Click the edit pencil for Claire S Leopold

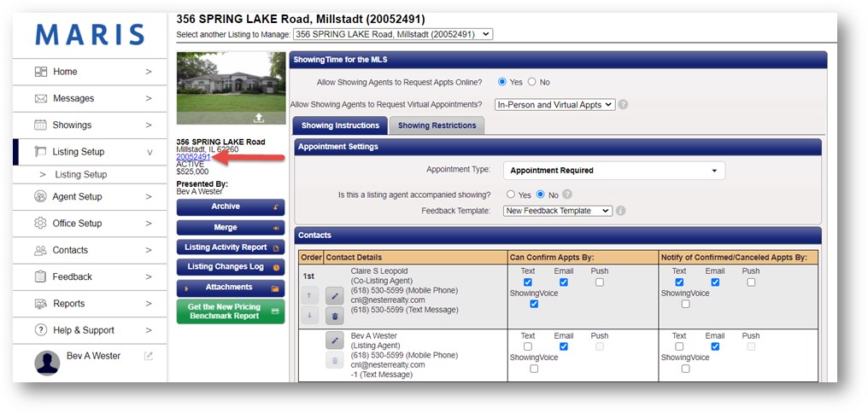335,296
